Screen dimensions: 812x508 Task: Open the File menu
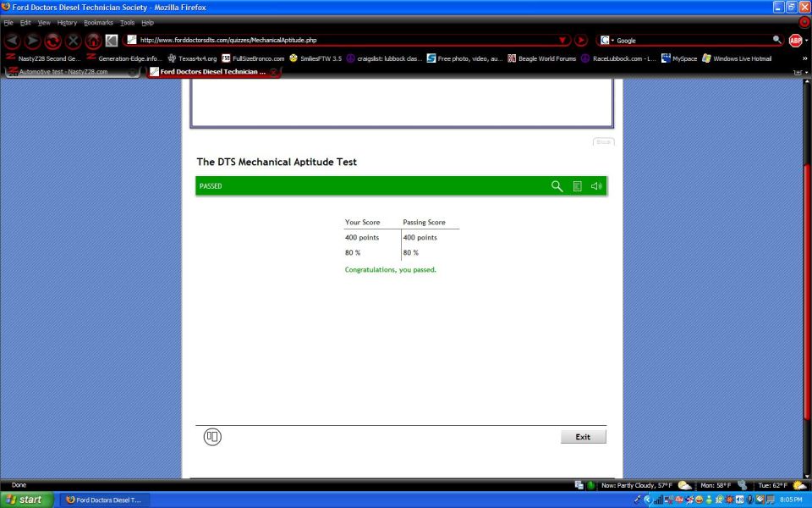pyautogui.click(x=8, y=23)
